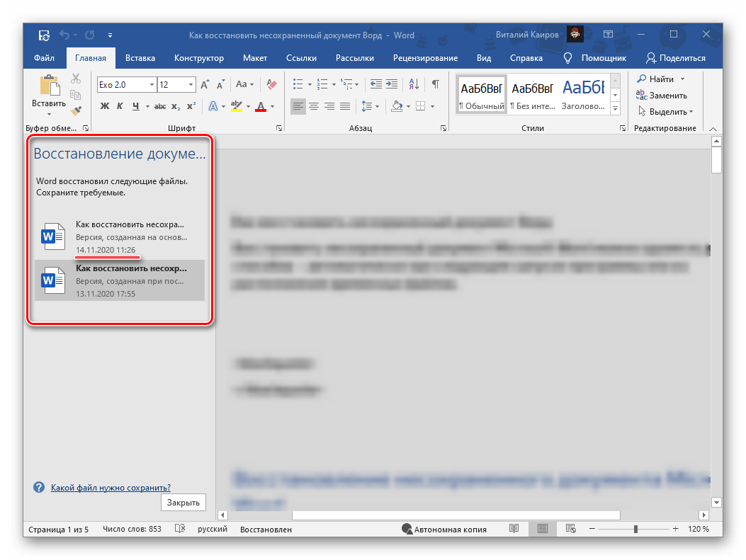Toggle italic formatting К
The height and width of the screenshot is (560, 746).
tap(119, 106)
